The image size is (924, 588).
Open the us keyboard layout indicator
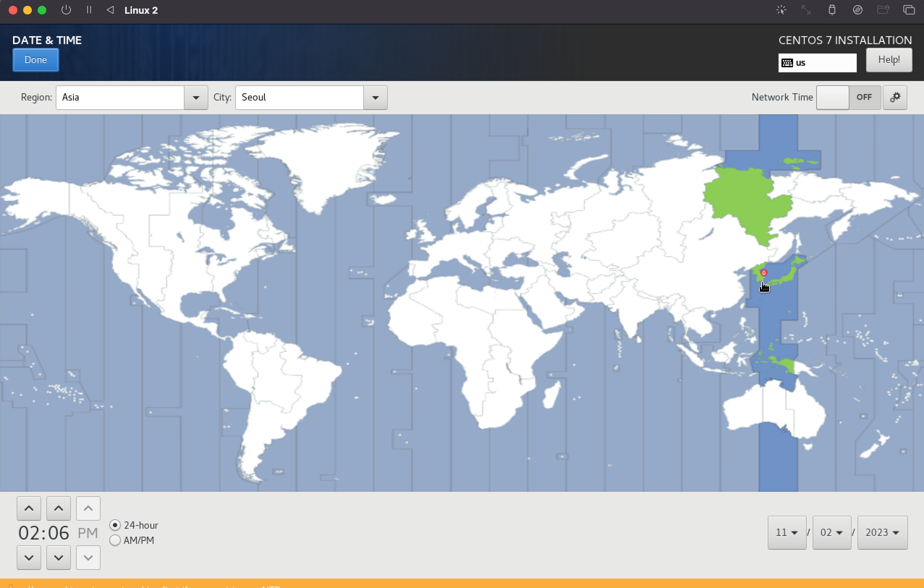817,63
